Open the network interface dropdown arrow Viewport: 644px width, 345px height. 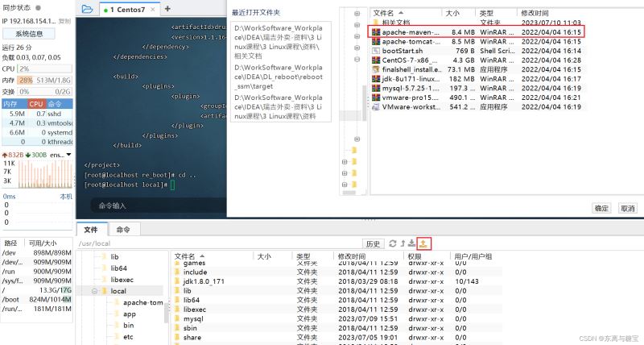(x=70, y=154)
